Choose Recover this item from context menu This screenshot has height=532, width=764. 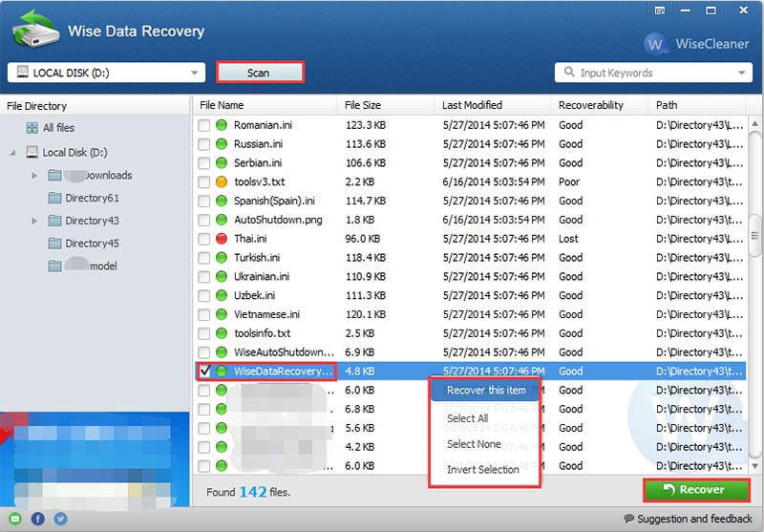485,391
